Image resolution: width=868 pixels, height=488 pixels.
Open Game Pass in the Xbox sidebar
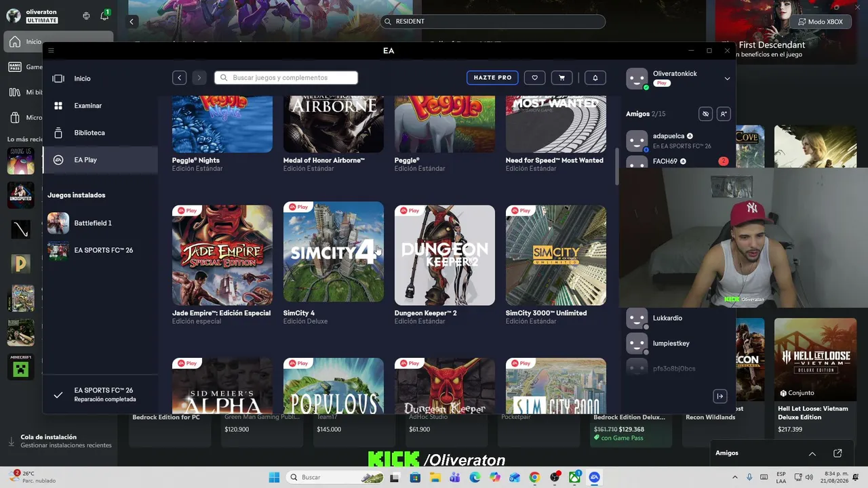24,67
